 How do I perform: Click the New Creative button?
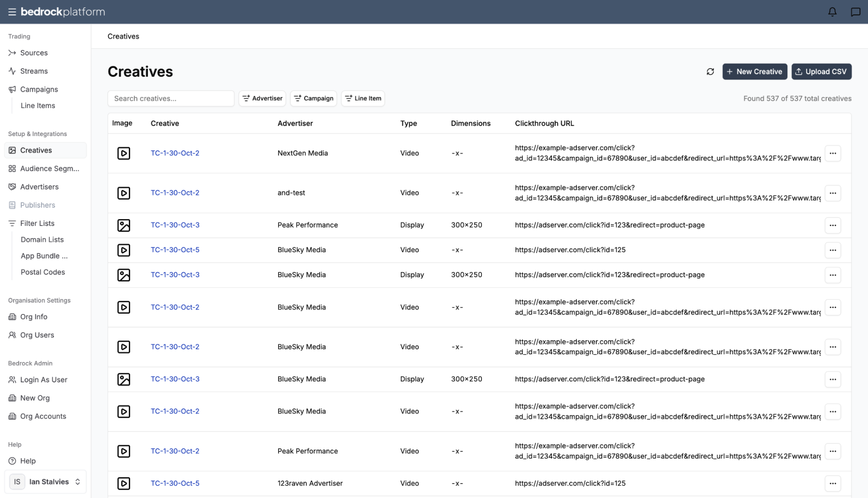pos(755,71)
